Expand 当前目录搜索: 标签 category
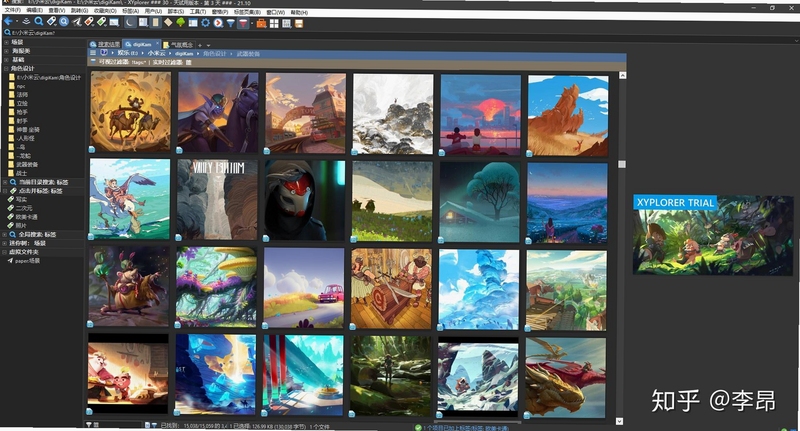The image size is (800, 431). click(6, 182)
